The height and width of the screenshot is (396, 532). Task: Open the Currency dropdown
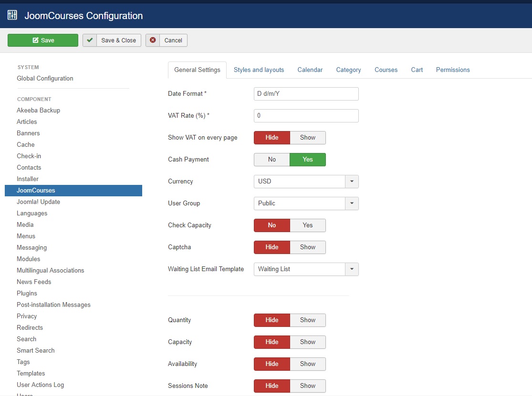point(352,181)
